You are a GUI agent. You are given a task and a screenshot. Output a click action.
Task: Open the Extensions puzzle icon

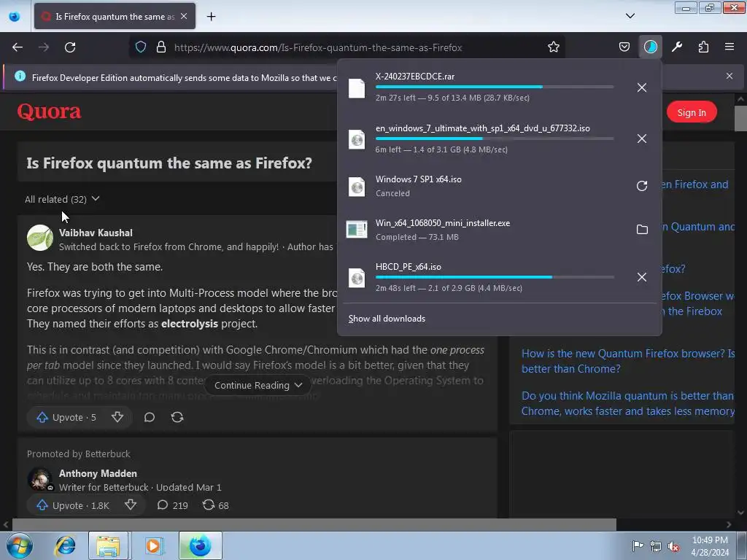[703, 47]
